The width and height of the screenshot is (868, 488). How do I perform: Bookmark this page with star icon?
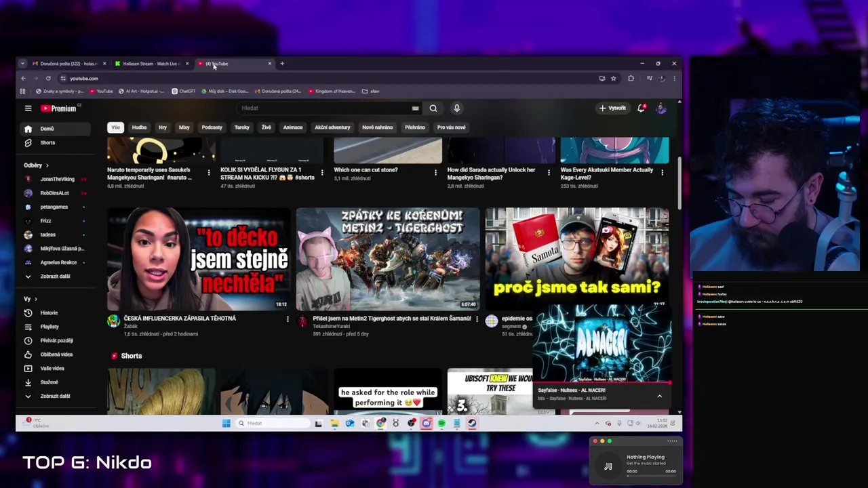coord(613,79)
